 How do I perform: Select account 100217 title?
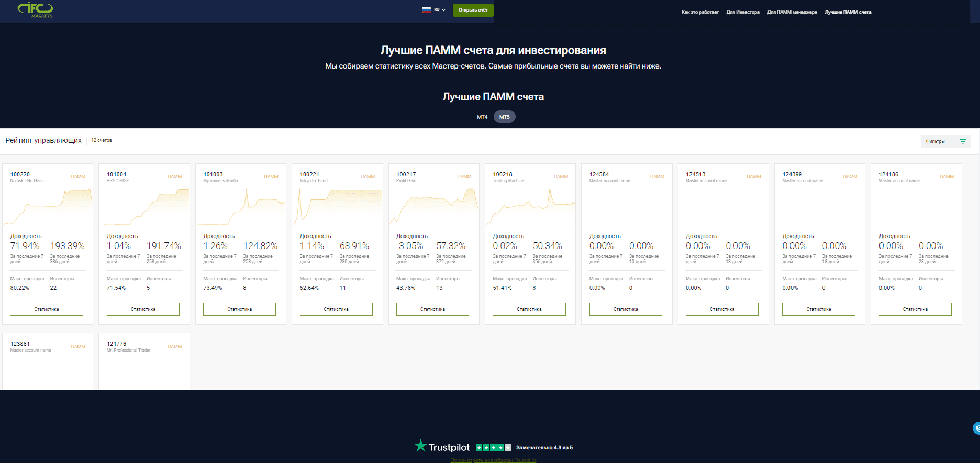click(x=406, y=174)
